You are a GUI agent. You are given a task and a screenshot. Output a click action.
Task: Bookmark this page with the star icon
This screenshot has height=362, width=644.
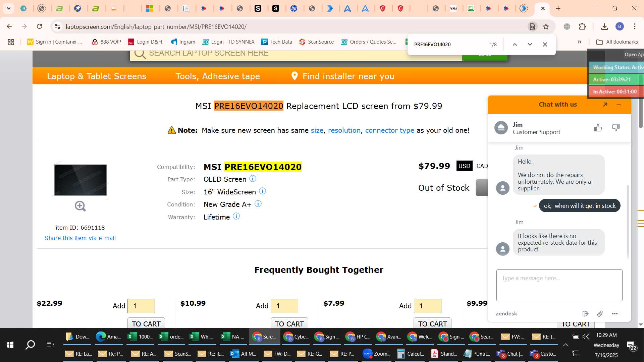tap(546, 26)
